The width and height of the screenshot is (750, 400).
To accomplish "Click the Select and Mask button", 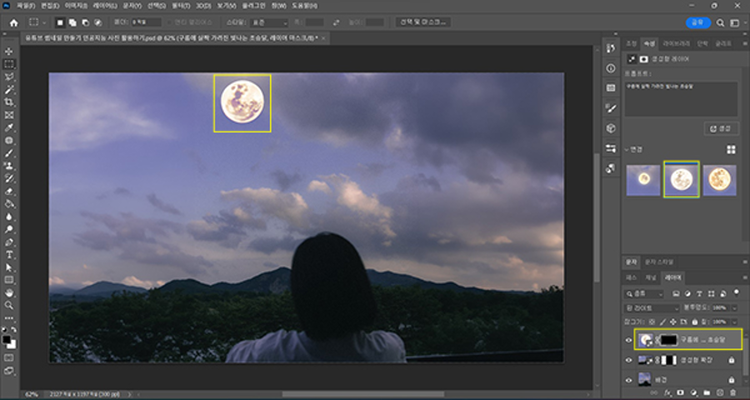I will (423, 22).
